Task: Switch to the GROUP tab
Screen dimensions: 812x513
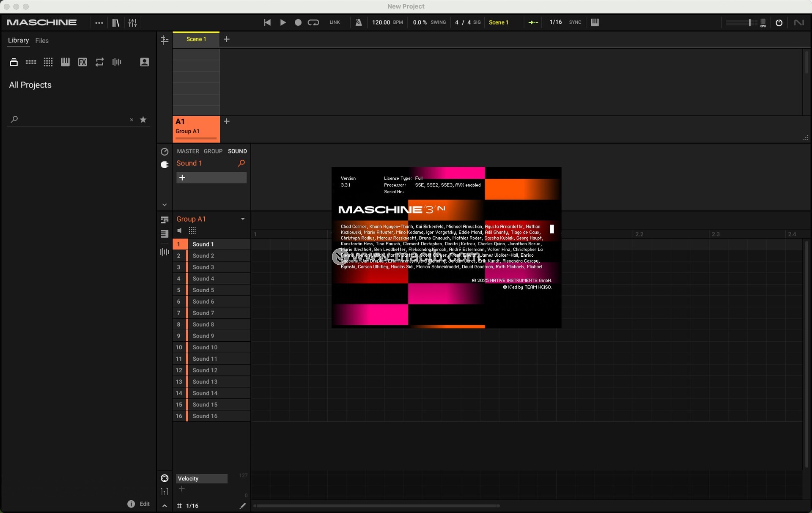Action: 213,151
